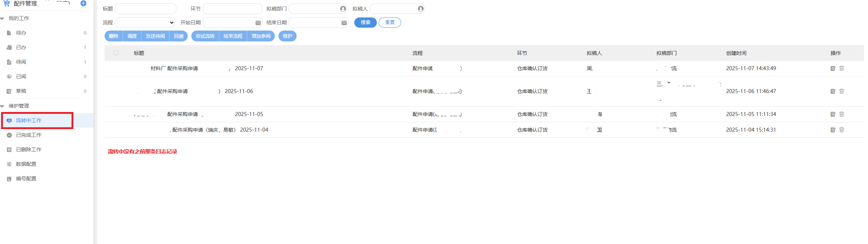Click the 草稿 label in sidebar
This screenshot has width=868, height=244.
(x=21, y=91)
